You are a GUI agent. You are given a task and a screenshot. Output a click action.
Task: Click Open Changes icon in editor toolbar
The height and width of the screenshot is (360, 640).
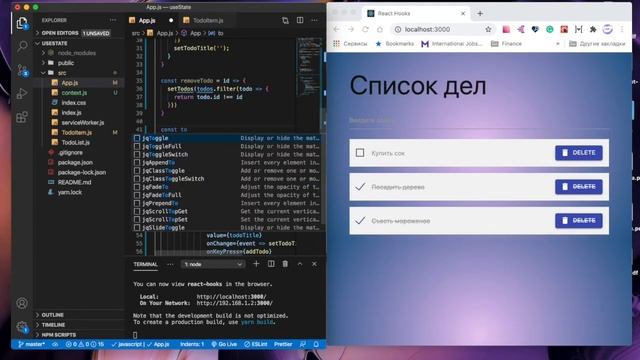tap(285, 20)
